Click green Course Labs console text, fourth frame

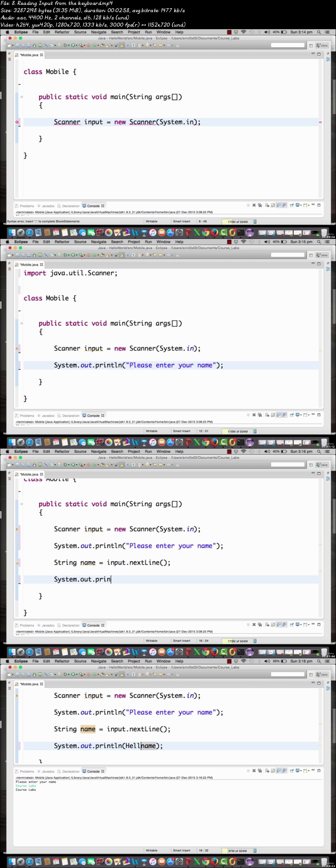[26, 785]
